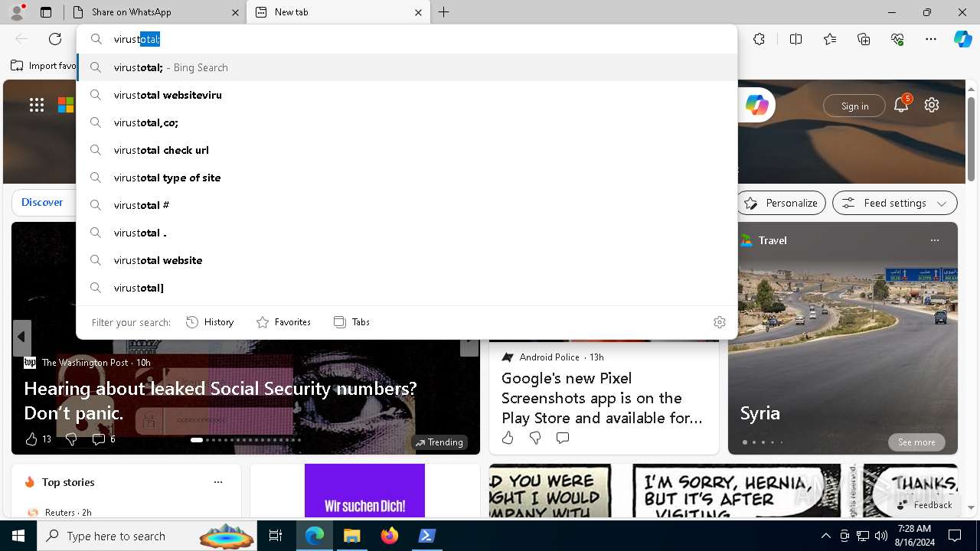Open comments on the Social Security story
980x551 pixels.
(x=103, y=439)
